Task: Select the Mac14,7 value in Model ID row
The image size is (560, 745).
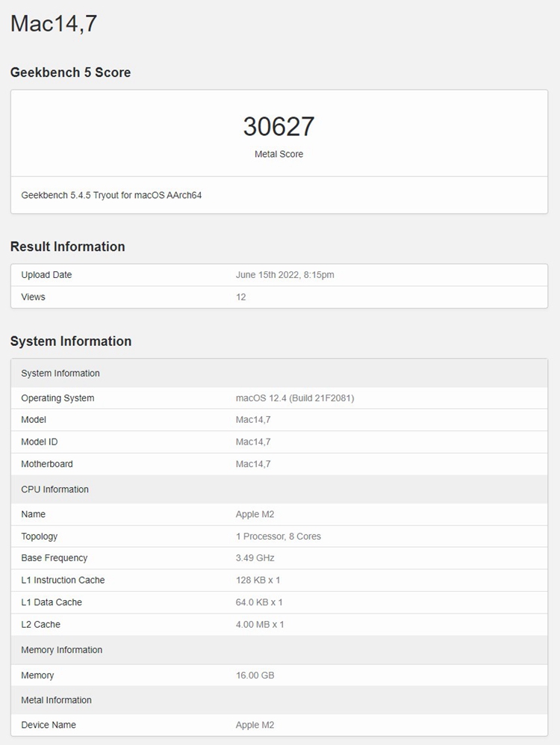Action: (x=253, y=442)
